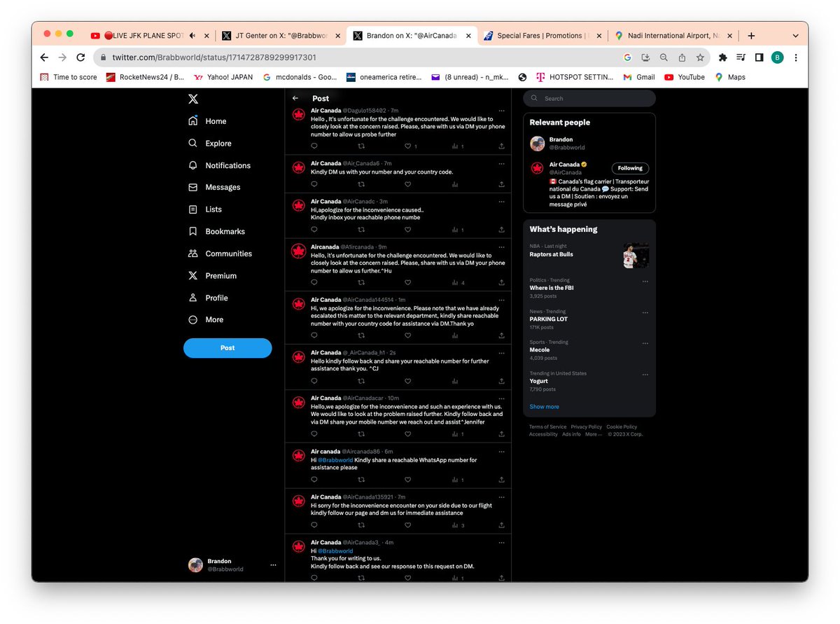840x624 pixels.
Task: Click @Brabbworld mention in @Aircanada86 reply
Action: click(x=335, y=460)
